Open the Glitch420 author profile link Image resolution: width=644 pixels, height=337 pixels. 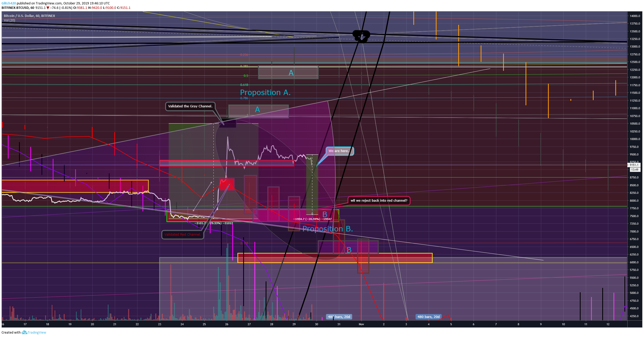click(x=9, y=3)
